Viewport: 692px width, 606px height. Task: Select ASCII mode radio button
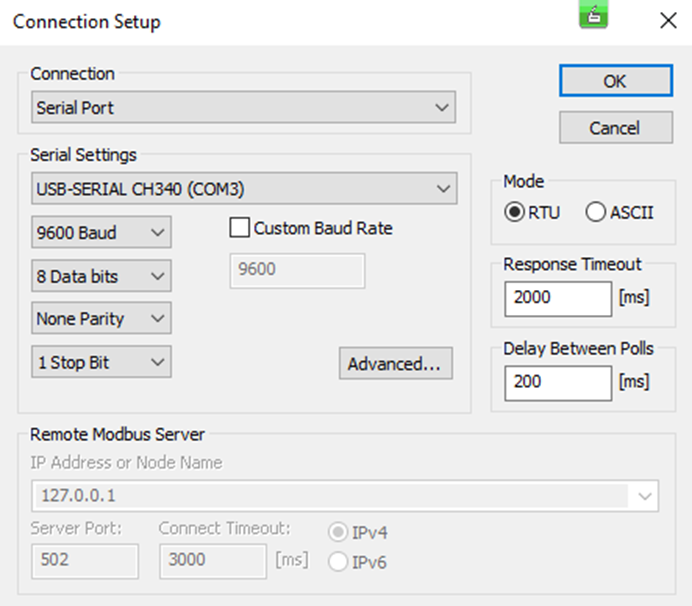pyautogui.click(x=596, y=212)
